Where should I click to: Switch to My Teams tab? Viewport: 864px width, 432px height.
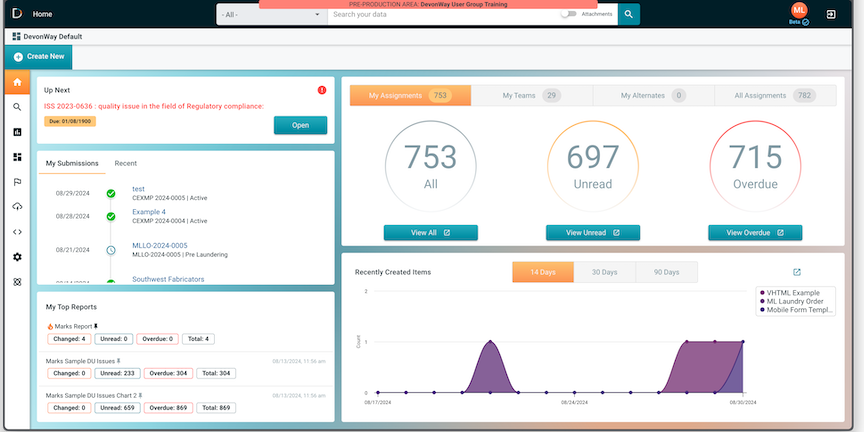point(532,95)
